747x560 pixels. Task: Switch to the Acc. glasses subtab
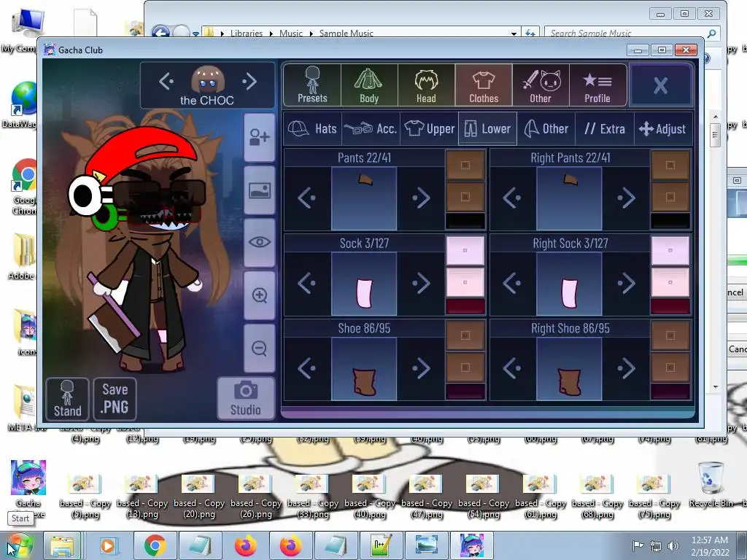pyautogui.click(x=371, y=128)
